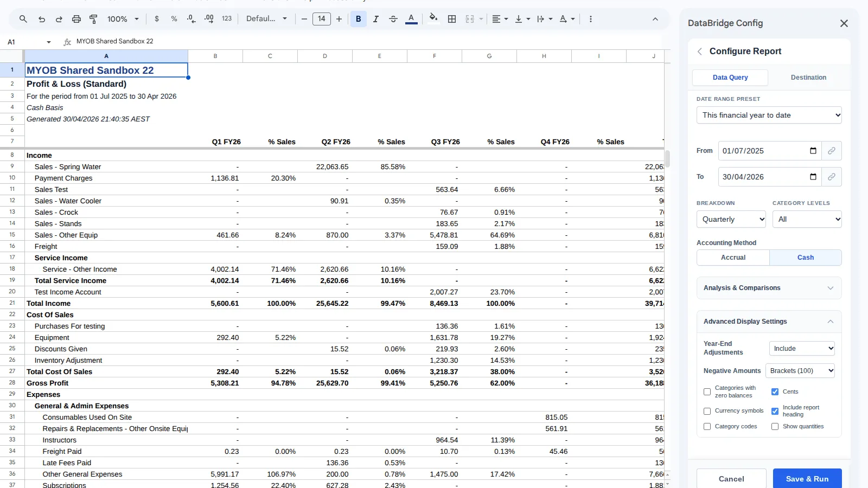
Task: Open the Date Range Preset dropdown
Action: pos(769,115)
